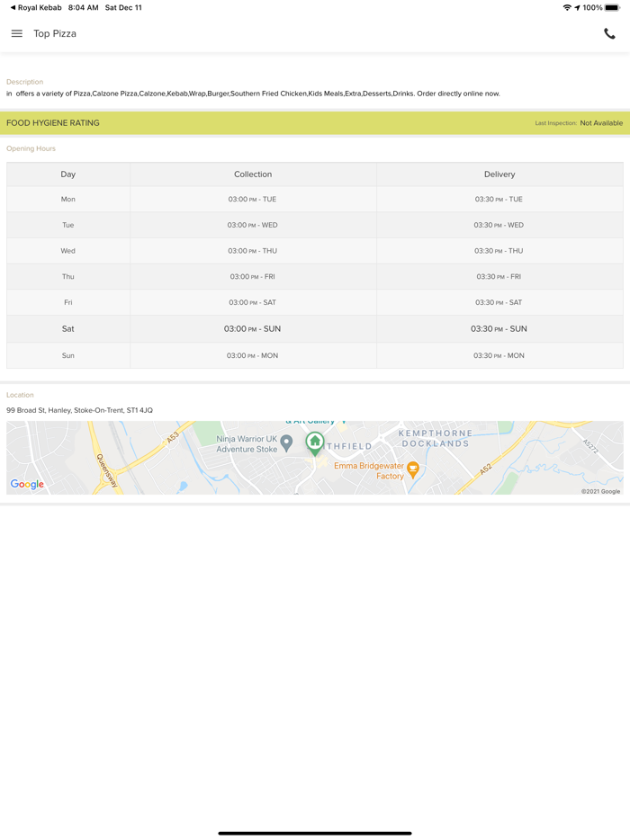Screen dimensions: 630x840
Task: Select Saturday collection hours 03:00 PM - SUN
Action: [x=253, y=328]
